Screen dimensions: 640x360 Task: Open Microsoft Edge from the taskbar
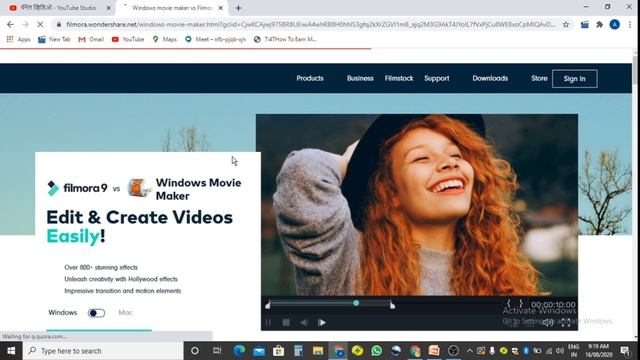[239, 351]
